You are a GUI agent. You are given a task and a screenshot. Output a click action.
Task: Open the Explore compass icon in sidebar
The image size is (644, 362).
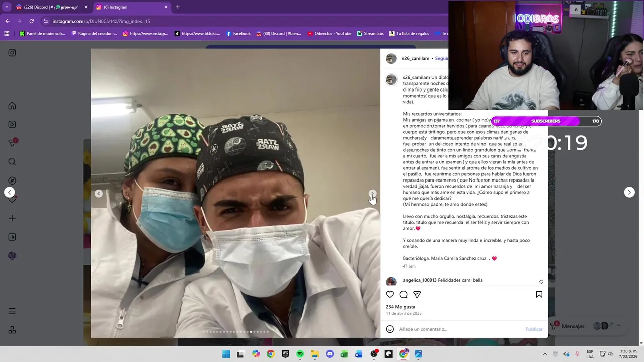12,180
